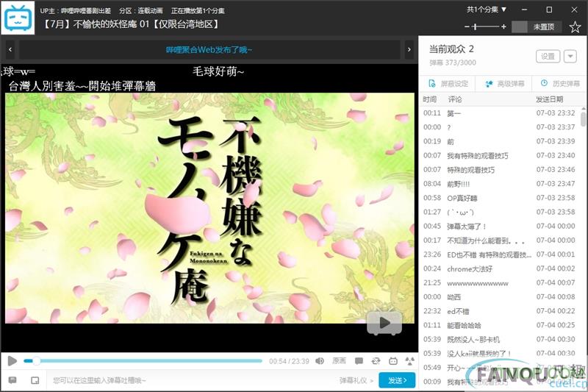Toggle the 未置顶 always-on-top switch
Image resolution: width=588 pixels, height=392 pixels.
tap(537, 26)
